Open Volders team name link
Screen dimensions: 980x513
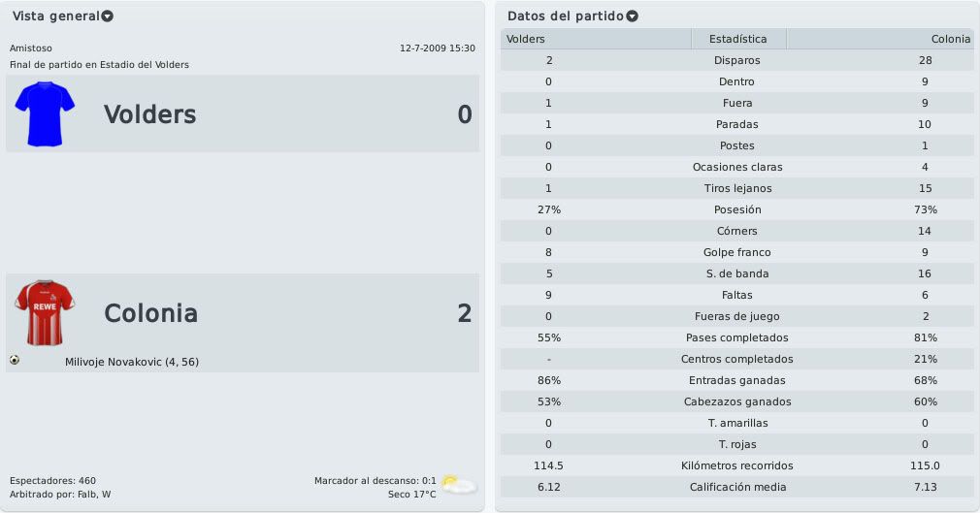tap(150, 114)
